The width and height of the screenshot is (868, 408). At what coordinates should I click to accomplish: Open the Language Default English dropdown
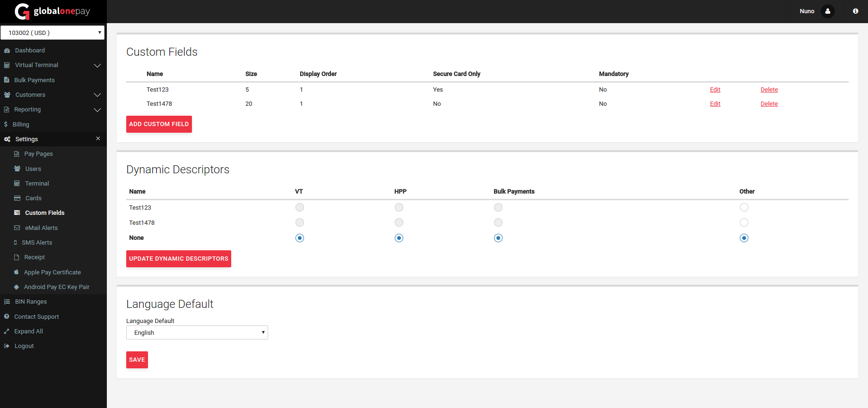pos(197,332)
